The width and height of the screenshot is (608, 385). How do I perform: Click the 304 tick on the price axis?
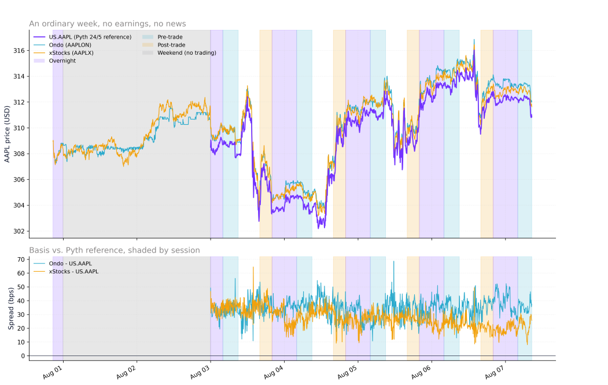[x=19, y=205]
